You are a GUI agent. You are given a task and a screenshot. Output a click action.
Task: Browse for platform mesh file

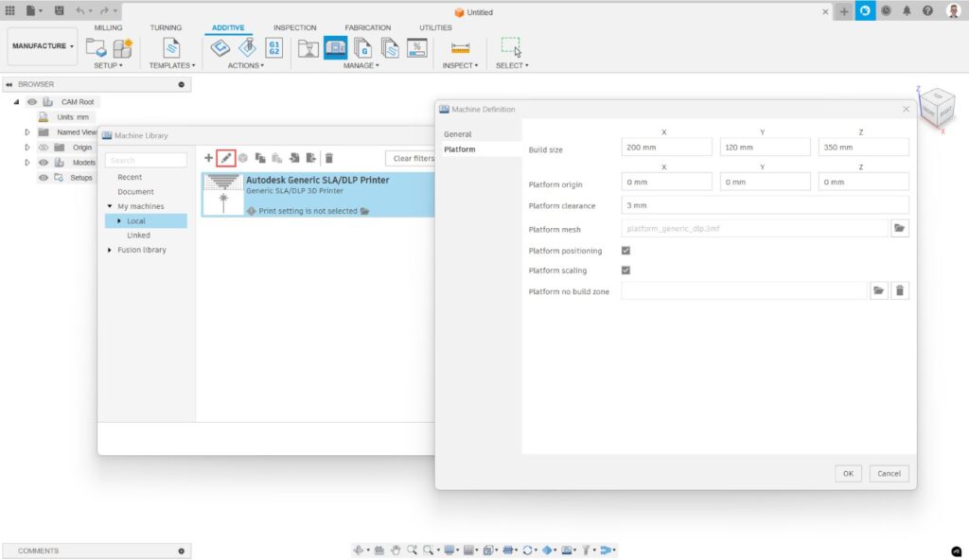899,228
